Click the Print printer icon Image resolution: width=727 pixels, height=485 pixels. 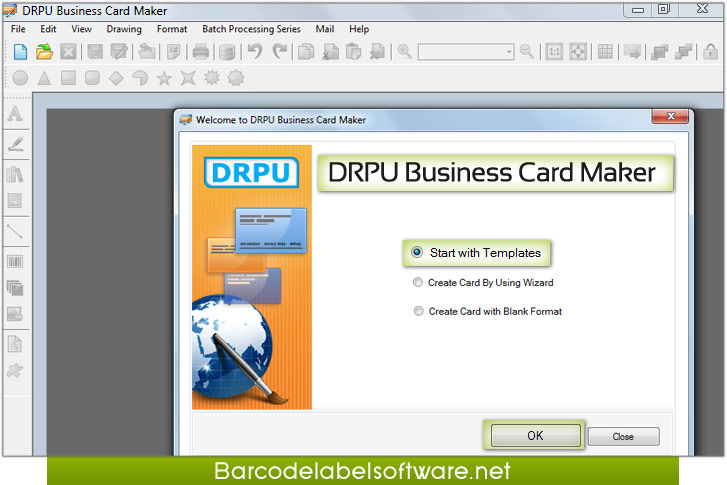201,51
